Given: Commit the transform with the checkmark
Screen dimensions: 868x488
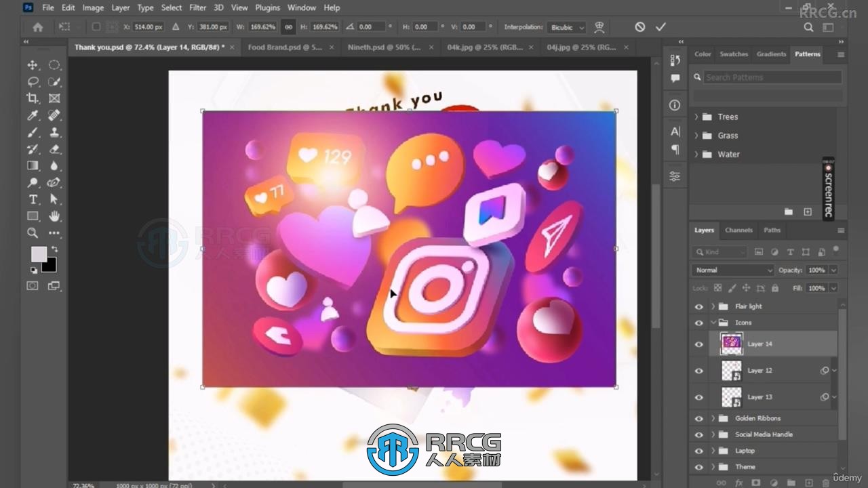Looking at the screenshot, I should point(660,27).
